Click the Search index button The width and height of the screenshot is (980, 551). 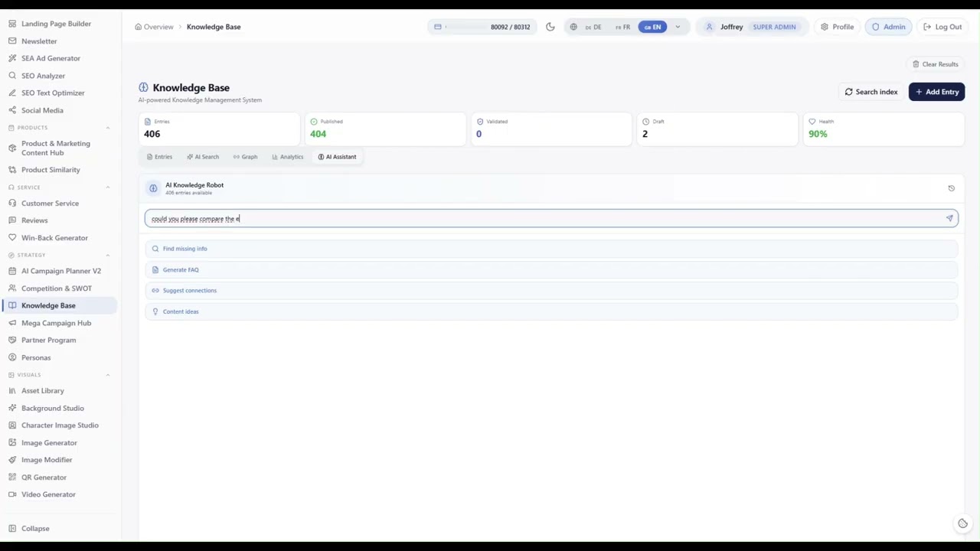pos(871,92)
